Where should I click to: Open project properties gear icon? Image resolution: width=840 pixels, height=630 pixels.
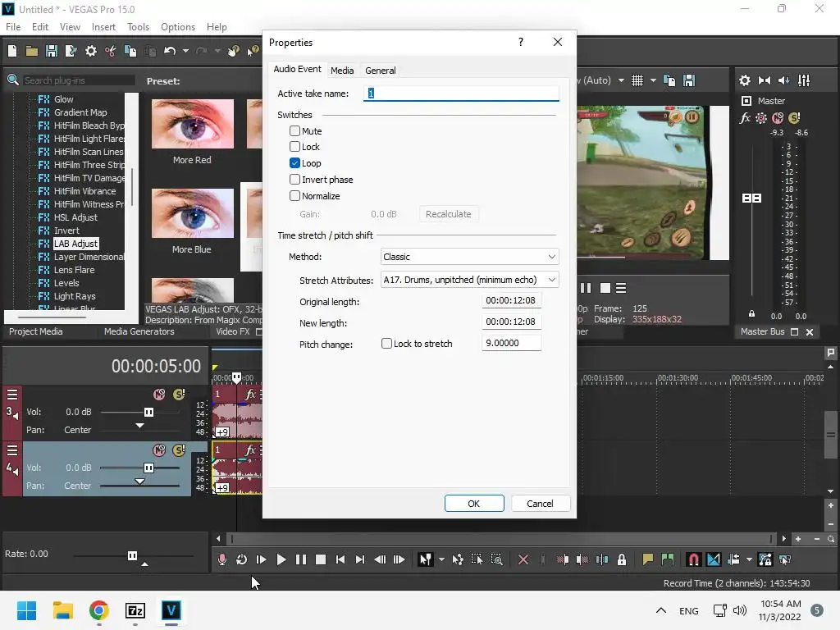[x=91, y=51]
